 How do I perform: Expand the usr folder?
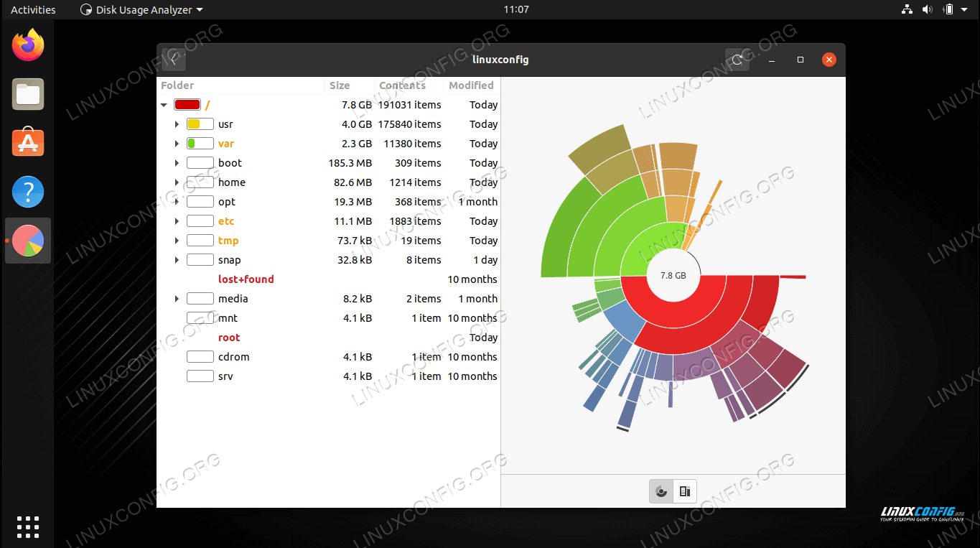point(177,124)
